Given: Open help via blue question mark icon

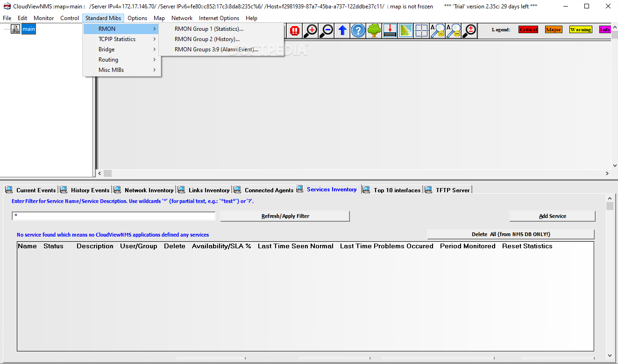Looking at the screenshot, I should click(358, 31).
